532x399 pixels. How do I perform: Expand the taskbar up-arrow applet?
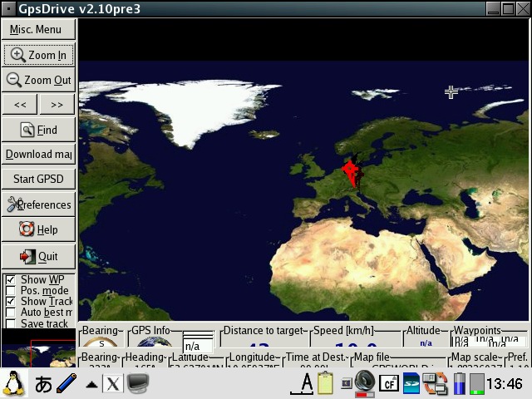click(91, 384)
